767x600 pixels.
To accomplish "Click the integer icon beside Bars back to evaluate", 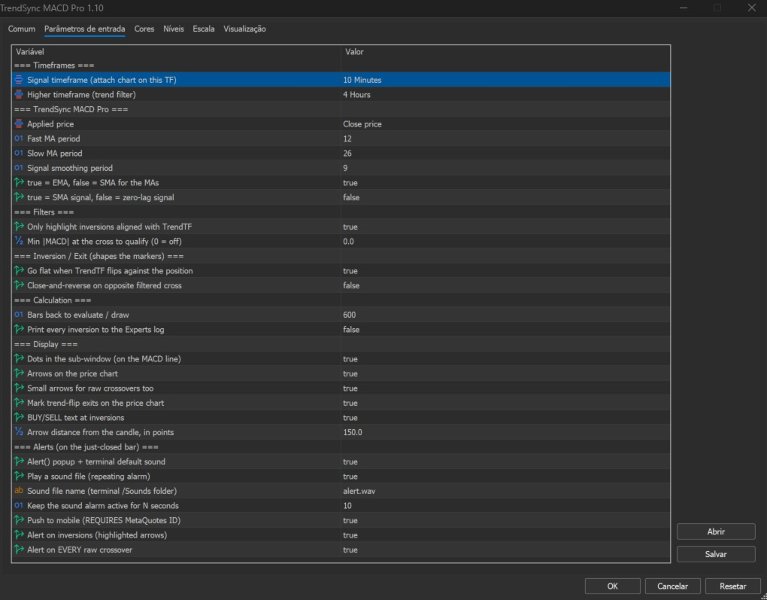I will point(19,314).
